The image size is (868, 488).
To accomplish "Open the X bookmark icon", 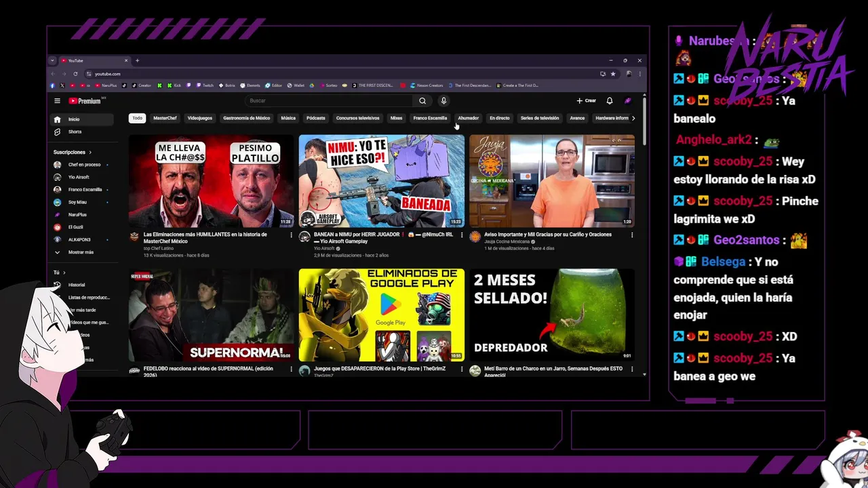I will pyautogui.click(x=62, y=85).
